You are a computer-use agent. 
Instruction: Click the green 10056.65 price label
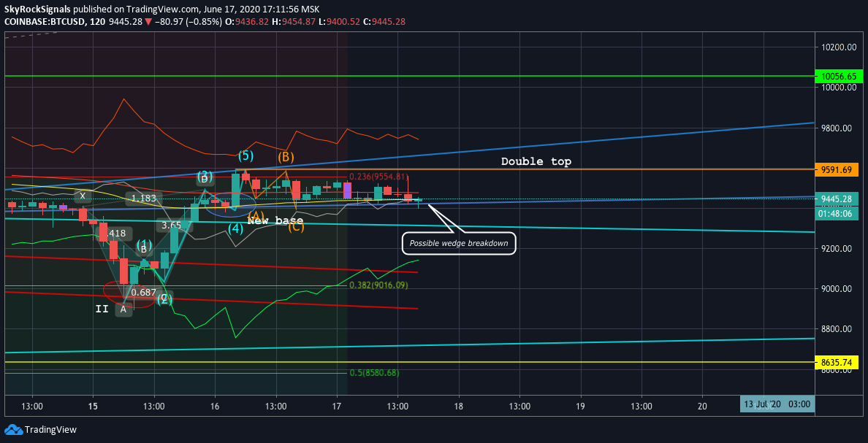[x=837, y=77]
